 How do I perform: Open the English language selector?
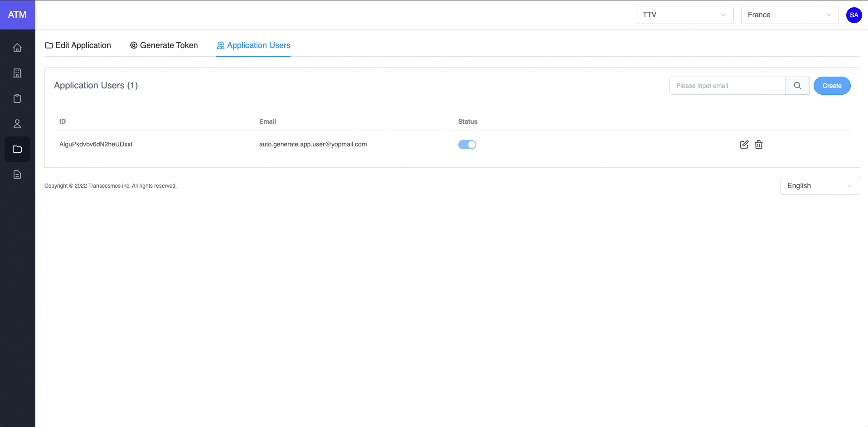(x=820, y=186)
